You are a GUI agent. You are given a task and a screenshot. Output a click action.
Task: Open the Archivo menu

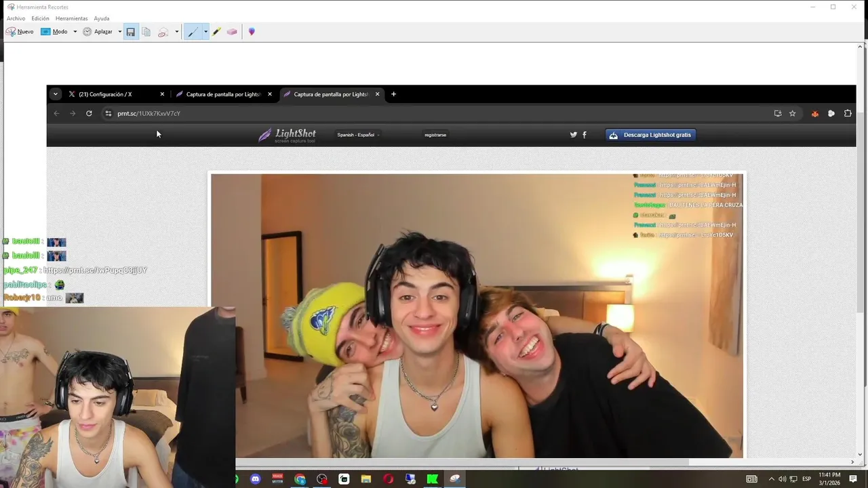[x=16, y=18]
